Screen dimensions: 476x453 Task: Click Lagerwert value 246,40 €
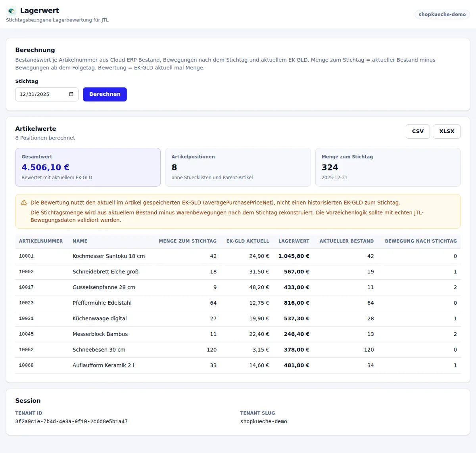point(297,334)
